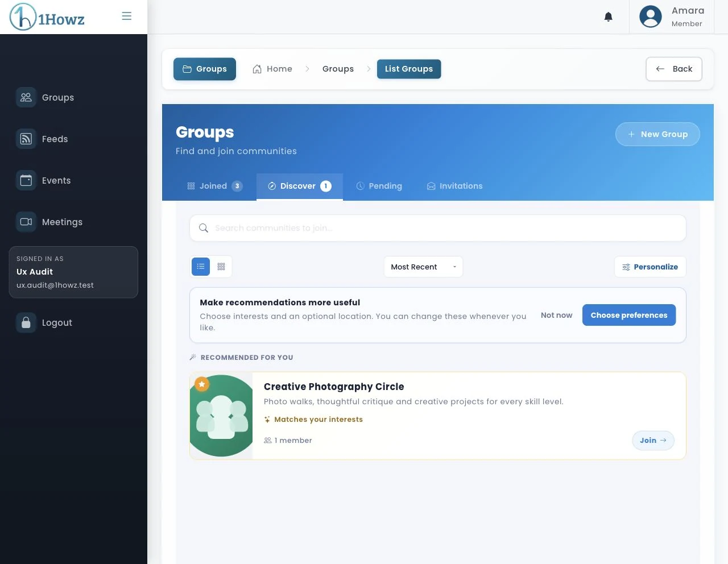Image resolution: width=728 pixels, height=564 pixels.
Task: Click the Groups breadcrumb link
Action: (x=338, y=69)
